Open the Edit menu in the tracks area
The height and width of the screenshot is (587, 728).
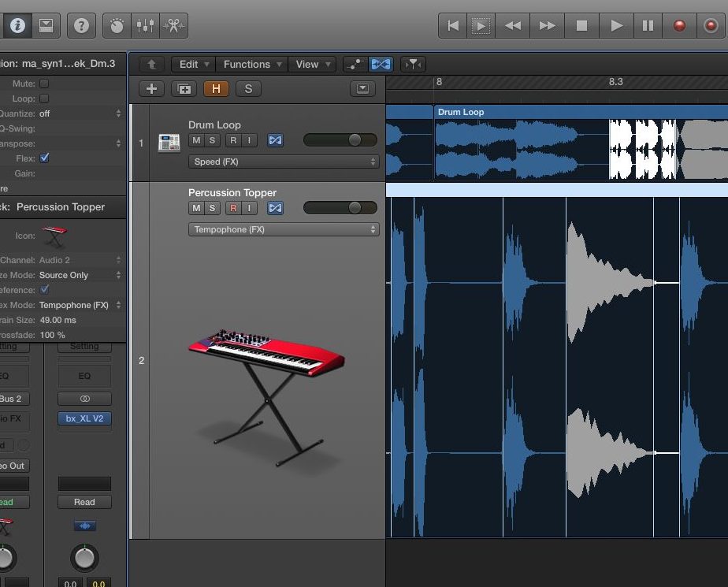(x=191, y=64)
